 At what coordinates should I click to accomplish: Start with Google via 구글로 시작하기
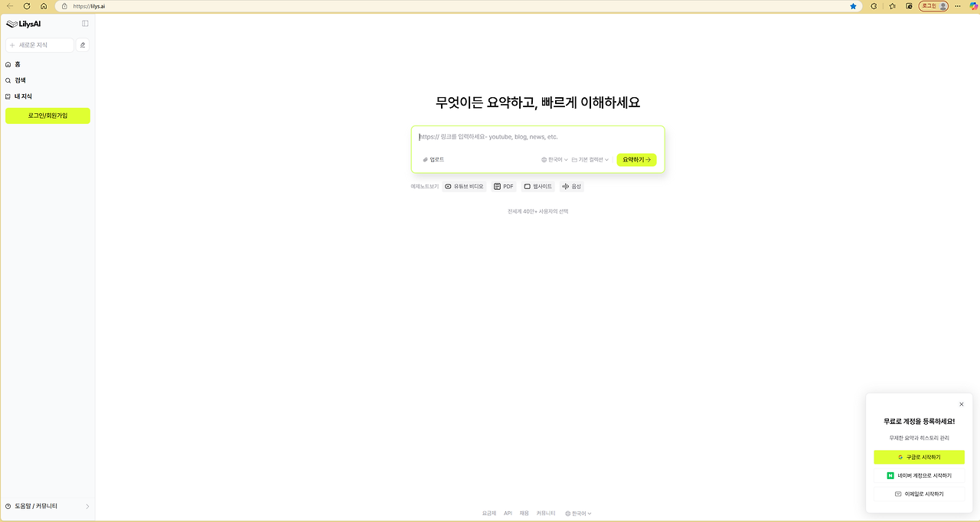pos(919,456)
